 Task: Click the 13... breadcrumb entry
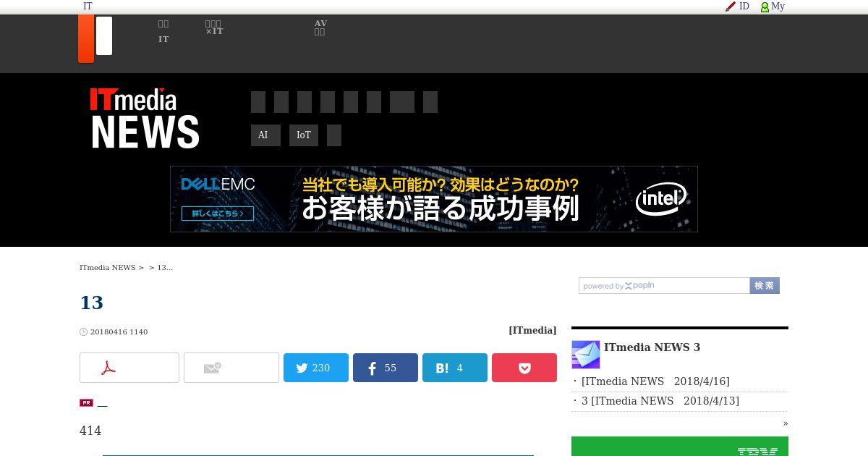pyautogui.click(x=165, y=268)
